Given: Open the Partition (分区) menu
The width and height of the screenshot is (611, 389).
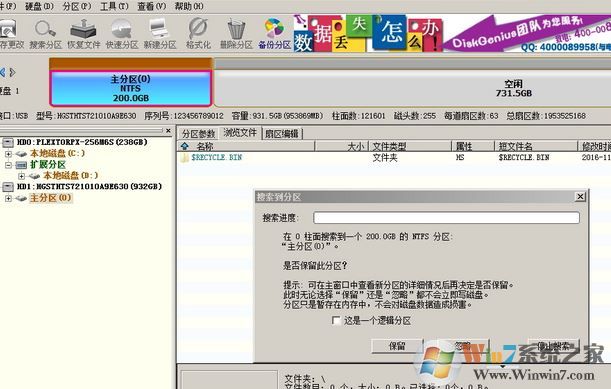Looking at the screenshot, I should [x=77, y=6].
